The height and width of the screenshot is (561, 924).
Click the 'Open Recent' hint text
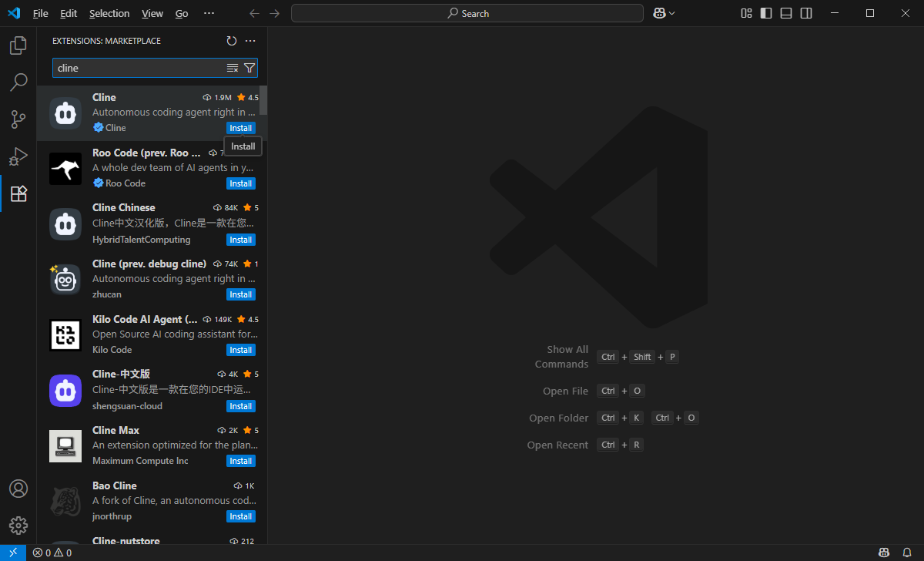(557, 445)
